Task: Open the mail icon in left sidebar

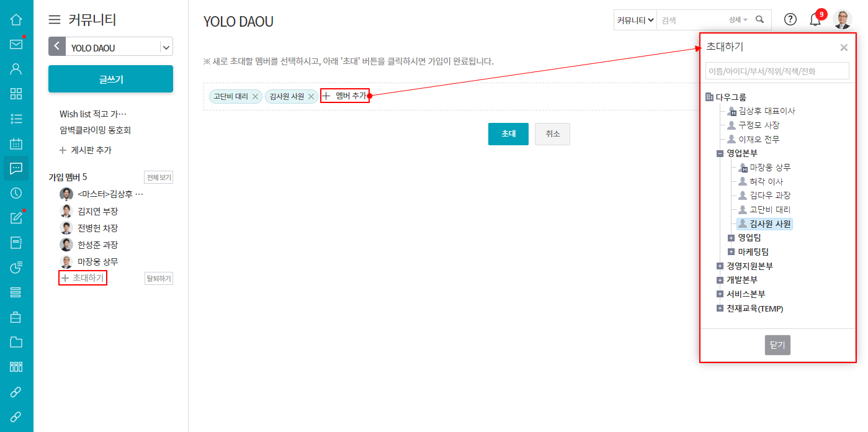Action: tap(16, 44)
